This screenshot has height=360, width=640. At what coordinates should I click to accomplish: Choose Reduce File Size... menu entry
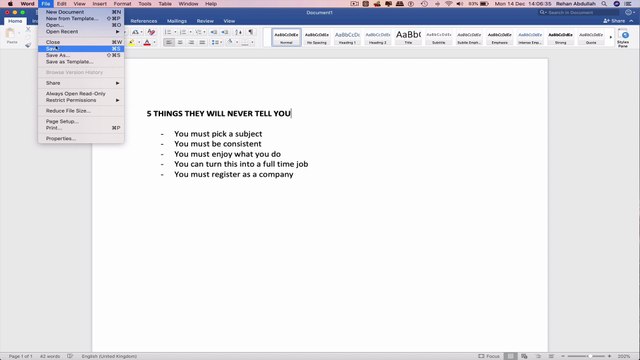tap(81, 111)
